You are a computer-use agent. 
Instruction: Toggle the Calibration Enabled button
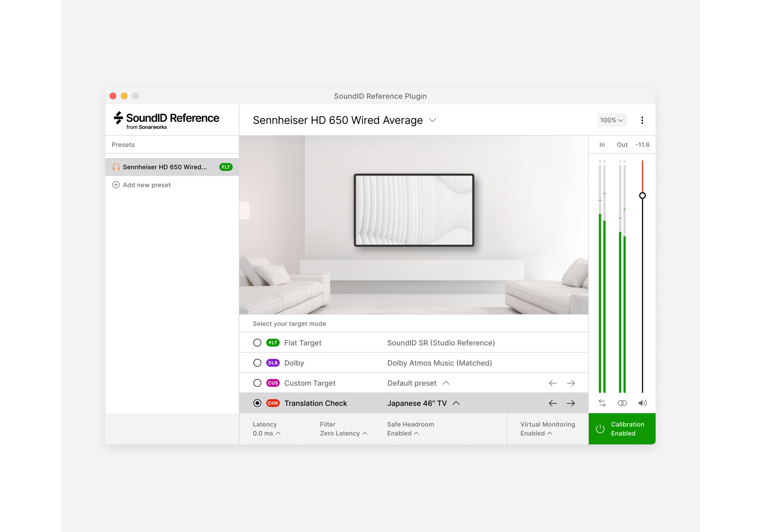pyautogui.click(x=622, y=429)
